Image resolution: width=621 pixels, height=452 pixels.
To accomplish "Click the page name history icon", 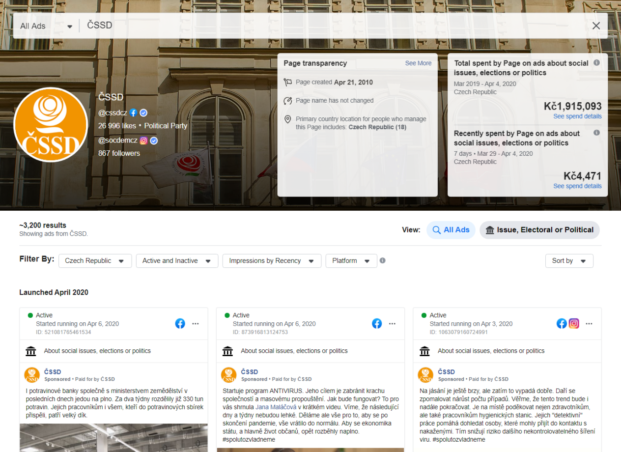I will point(288,101).
